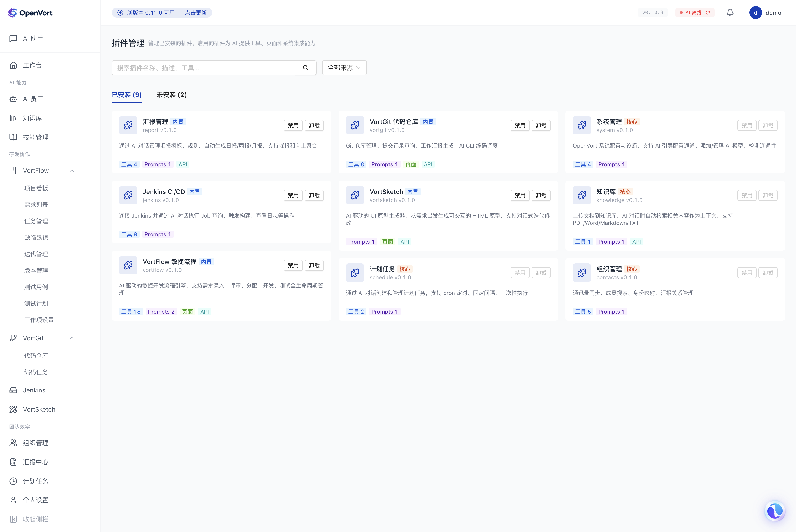This screenshot has height=532, width=796.
Task: Click the 汇报中心 report icon
Action: pos(13,462)
